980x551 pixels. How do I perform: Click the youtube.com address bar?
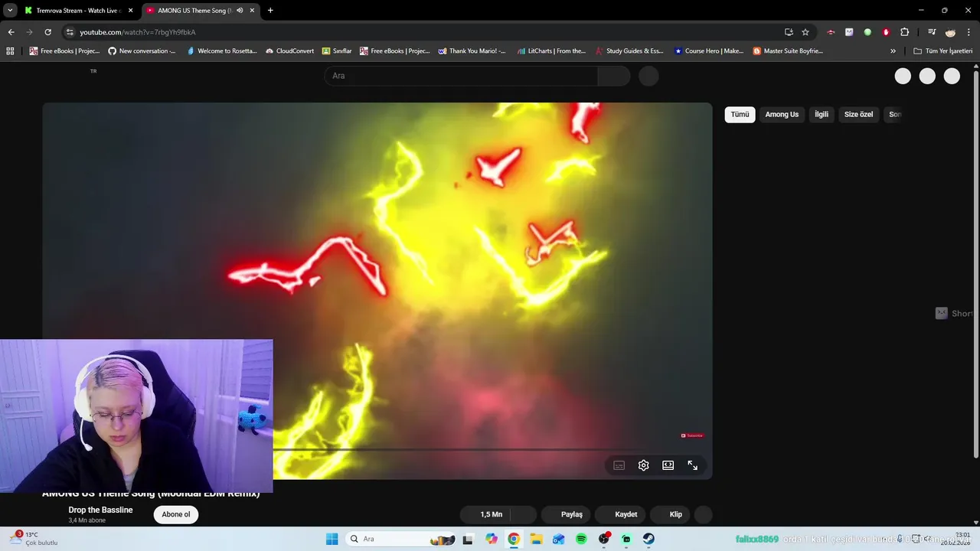[x=421, y=32]
